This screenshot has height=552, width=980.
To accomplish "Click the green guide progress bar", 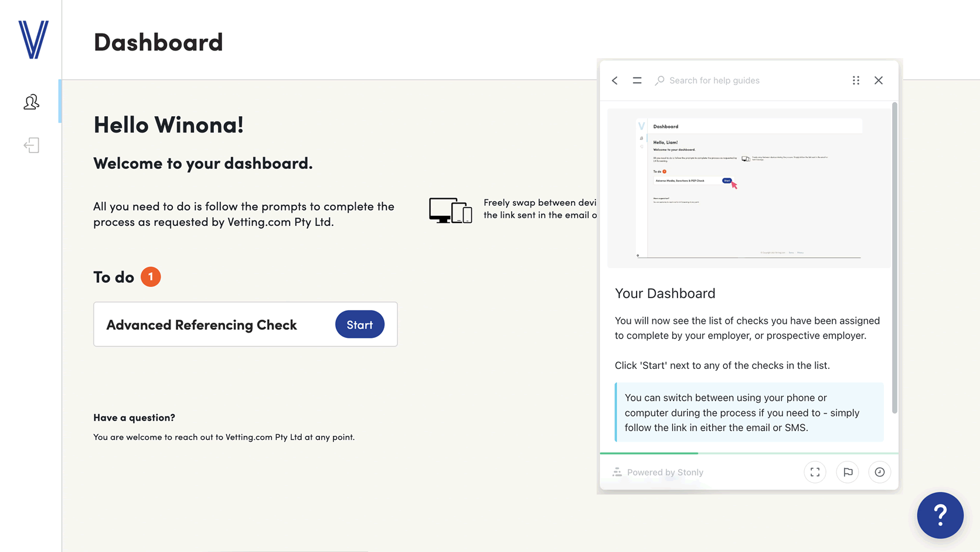I will tap(649, 453).
